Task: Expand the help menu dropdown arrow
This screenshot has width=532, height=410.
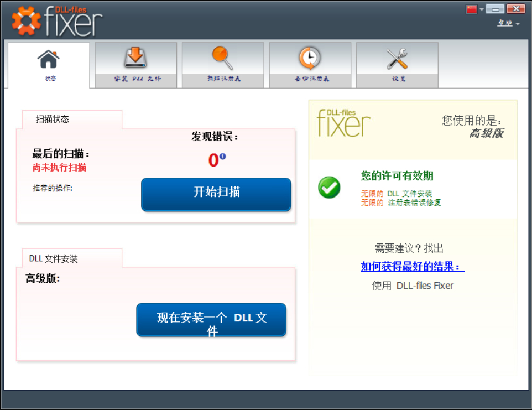Action: (x=518, y=24)
